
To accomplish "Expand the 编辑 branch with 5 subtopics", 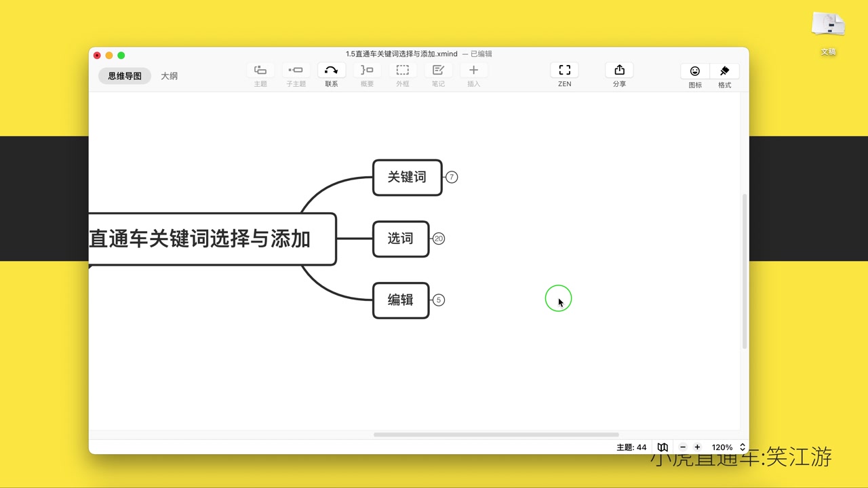I will pos(439,300).
